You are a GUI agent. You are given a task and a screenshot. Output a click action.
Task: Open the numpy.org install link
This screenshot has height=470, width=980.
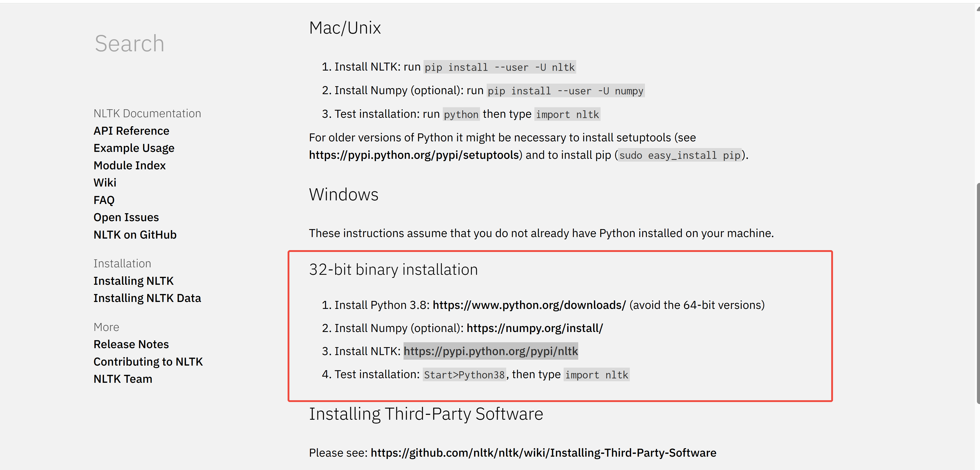535,328
